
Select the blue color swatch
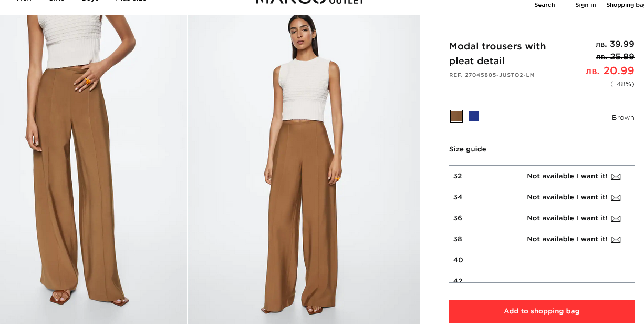point(474,116)
